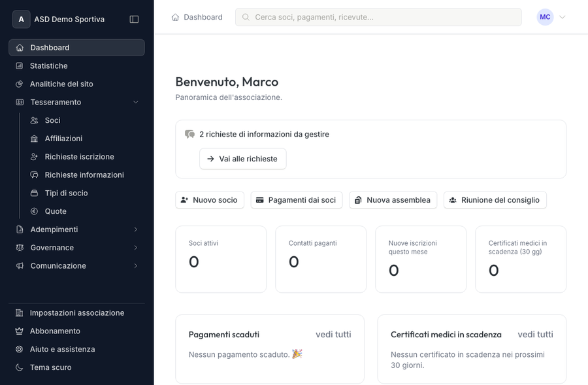Click the 'Benvenuto, Marco' heading
This screenshot has height=385, width=588.
227,82
